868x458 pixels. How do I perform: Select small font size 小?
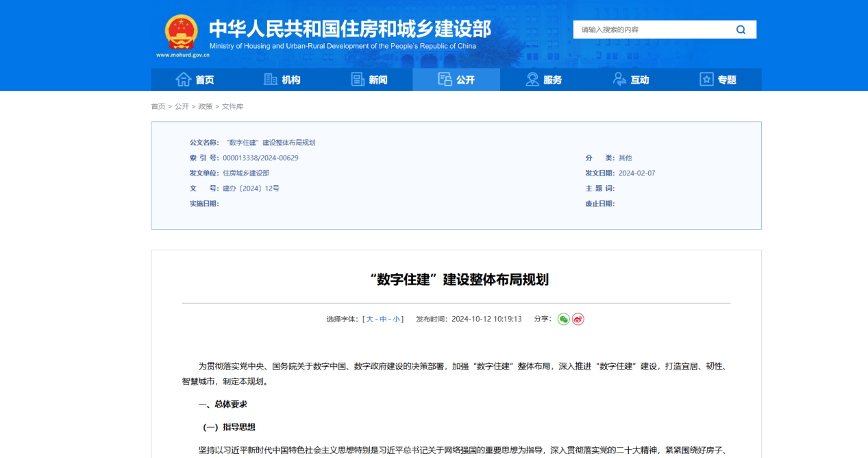pos(397,319)
